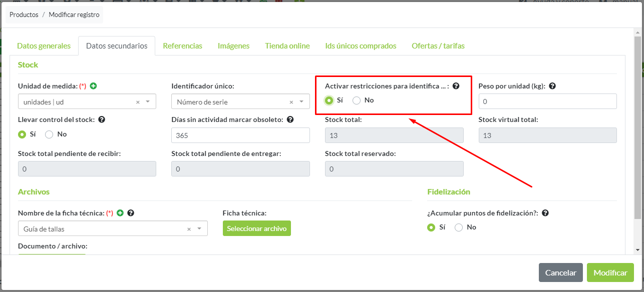Select No for Llevar control del stock
644x292 pixels.
click(x=49, y=134)
